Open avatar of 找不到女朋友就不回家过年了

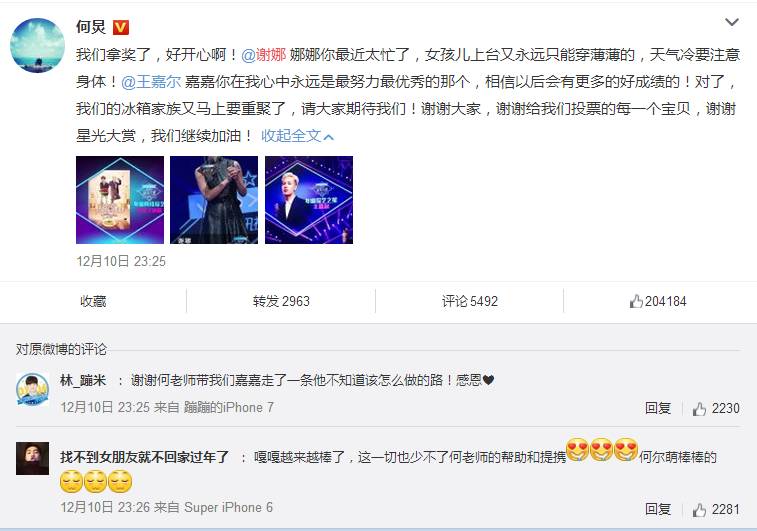point(32,458)
